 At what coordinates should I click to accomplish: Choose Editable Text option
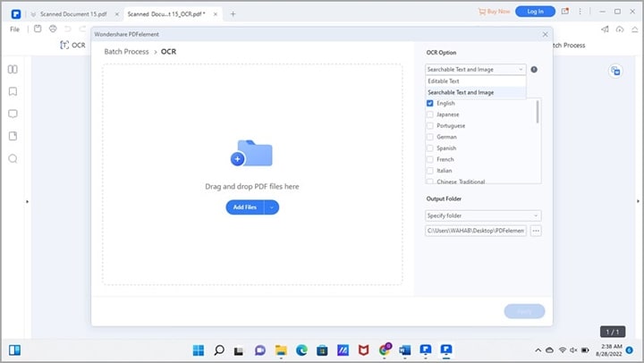(x=475, y=80)
